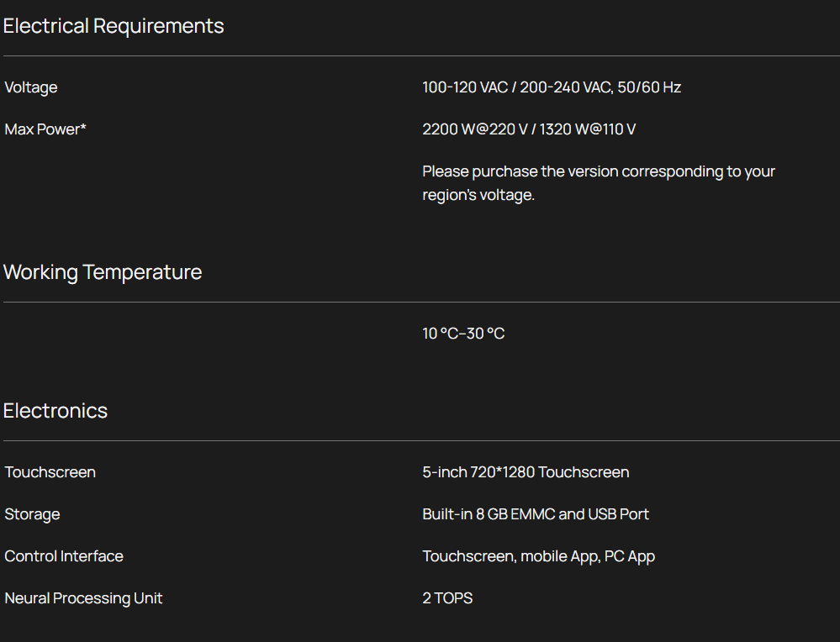Click the divider line under Electronics

pos(420,441)
